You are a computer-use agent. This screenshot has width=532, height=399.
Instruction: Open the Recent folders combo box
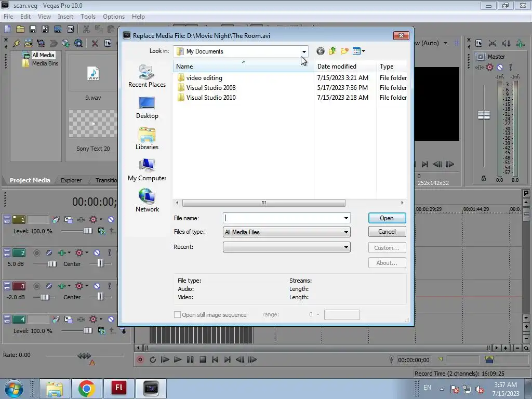click(x=287, y=247)
